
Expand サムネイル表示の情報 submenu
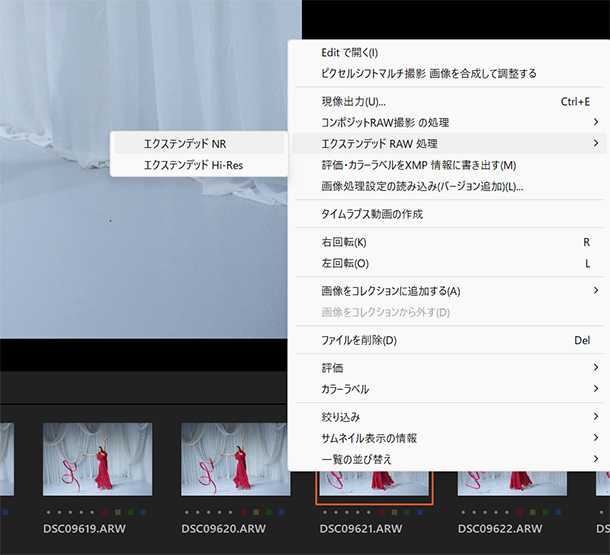450,438
